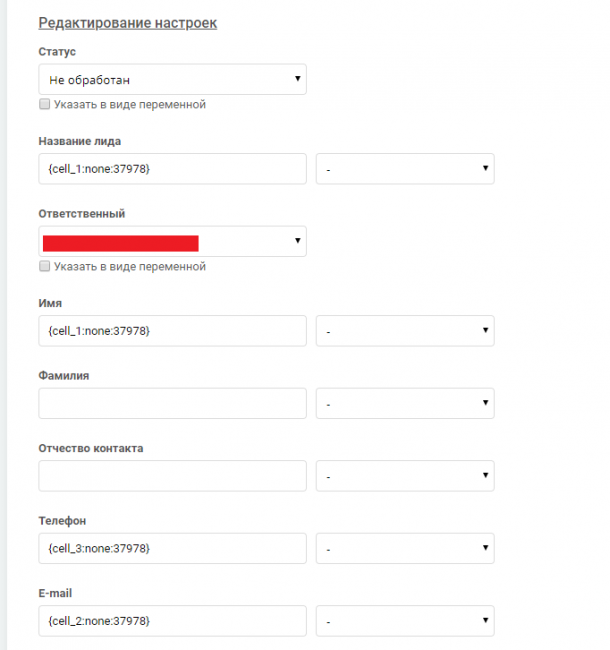Click the Название лида input field
The image size is (610, 650).
tap(172, 169)
